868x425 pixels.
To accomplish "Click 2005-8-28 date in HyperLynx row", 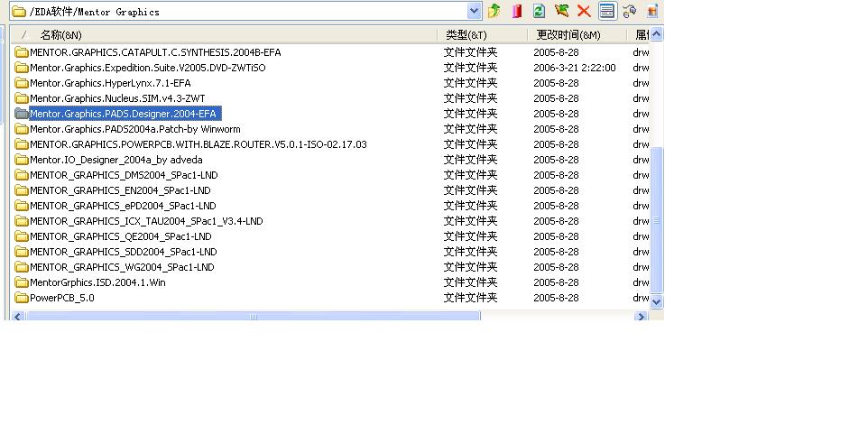I will click(557, 83).
